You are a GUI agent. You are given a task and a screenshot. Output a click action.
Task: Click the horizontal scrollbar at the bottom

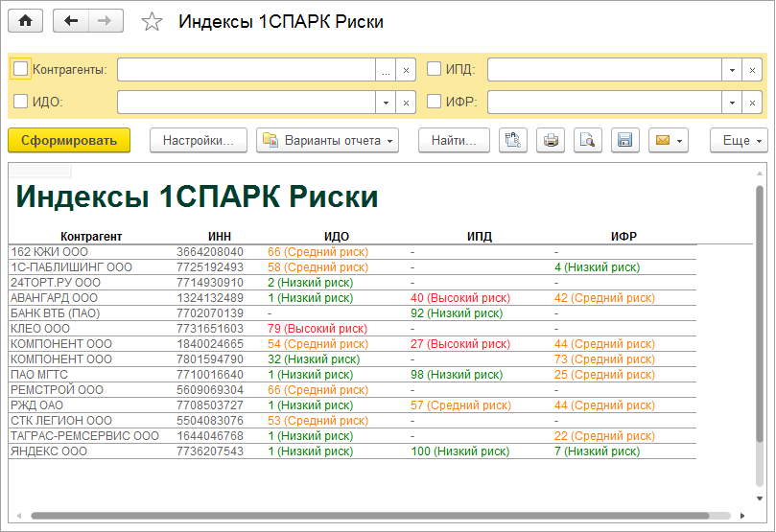pos(384,516)
